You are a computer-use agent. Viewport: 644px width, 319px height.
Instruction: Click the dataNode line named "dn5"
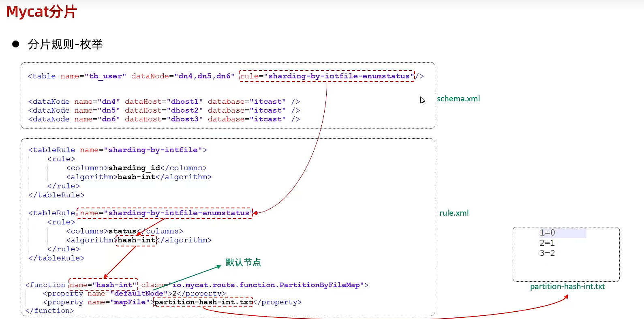164,110
